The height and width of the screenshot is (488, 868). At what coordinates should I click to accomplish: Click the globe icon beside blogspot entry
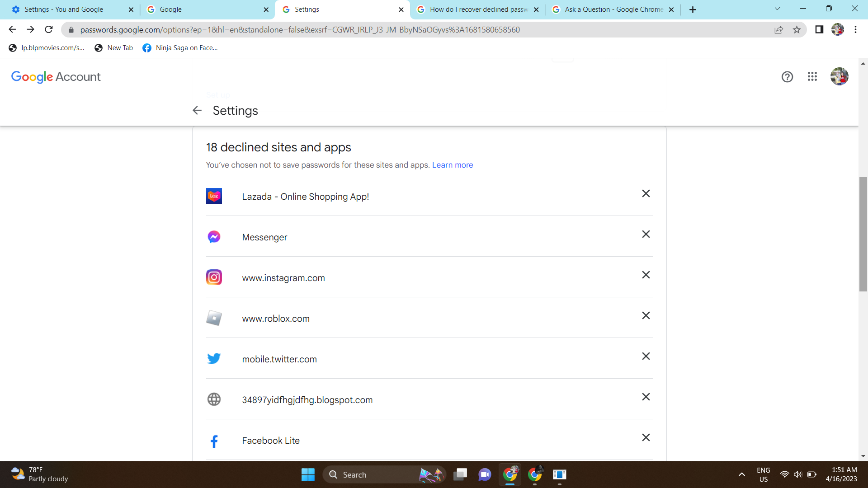(214, 399)
